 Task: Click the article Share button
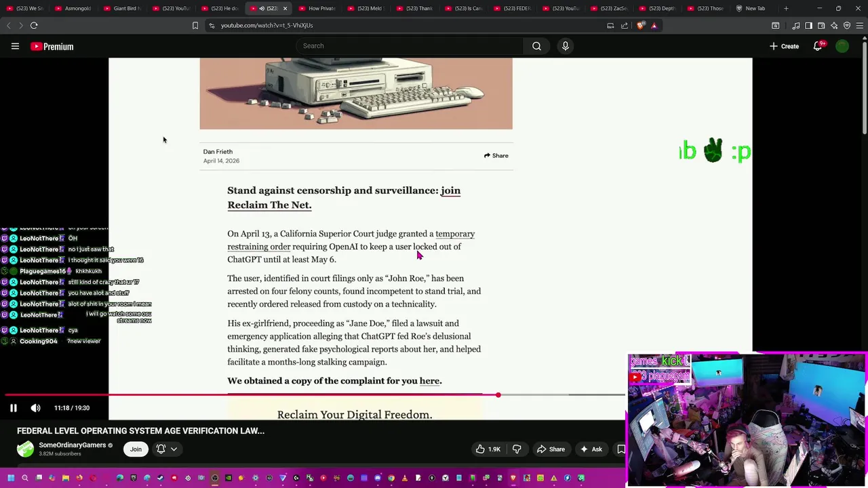click(x=496, y=155)
